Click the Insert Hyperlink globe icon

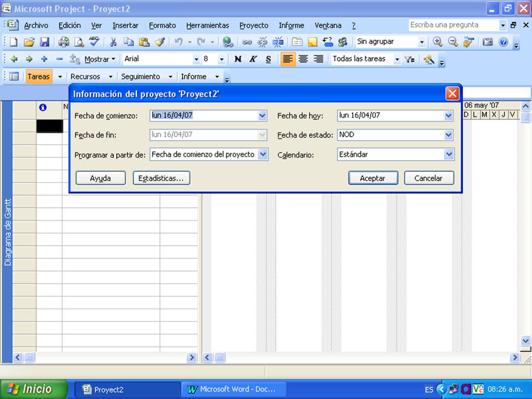228,42
